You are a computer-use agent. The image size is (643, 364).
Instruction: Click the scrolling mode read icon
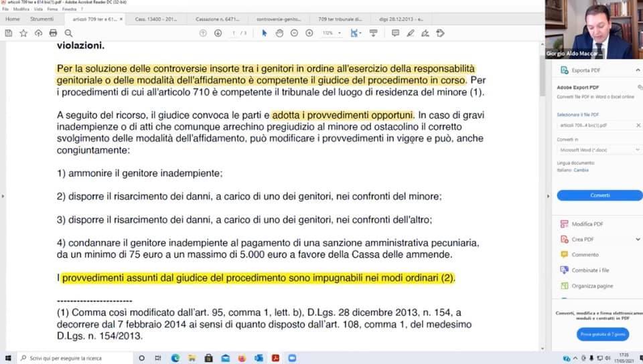[373, 33]
